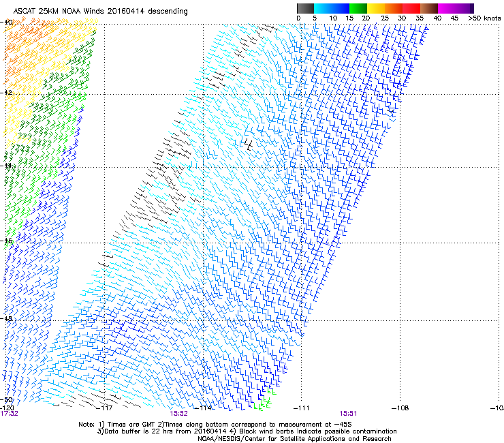Click the red 30-35 knots legend swatch
This screenshot has height=443, width=504.
coord(411,8)
